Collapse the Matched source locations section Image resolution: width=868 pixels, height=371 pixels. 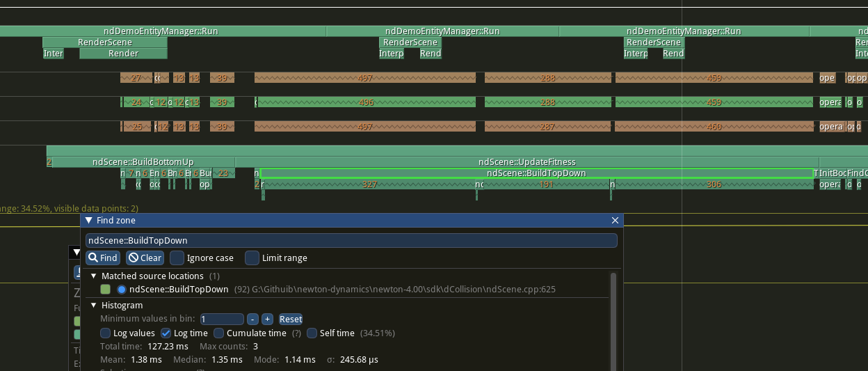[x=94, y=276]
